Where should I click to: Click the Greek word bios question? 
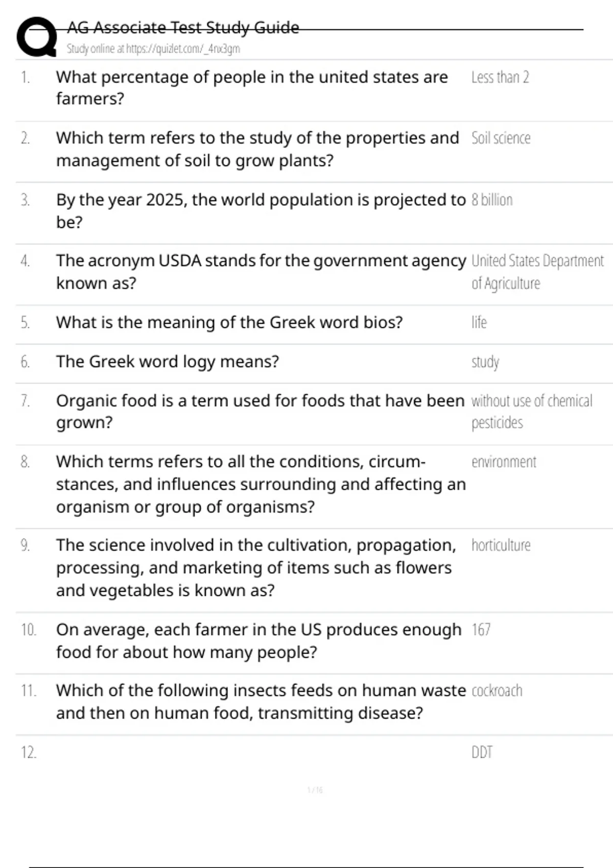tap(229, 323)
